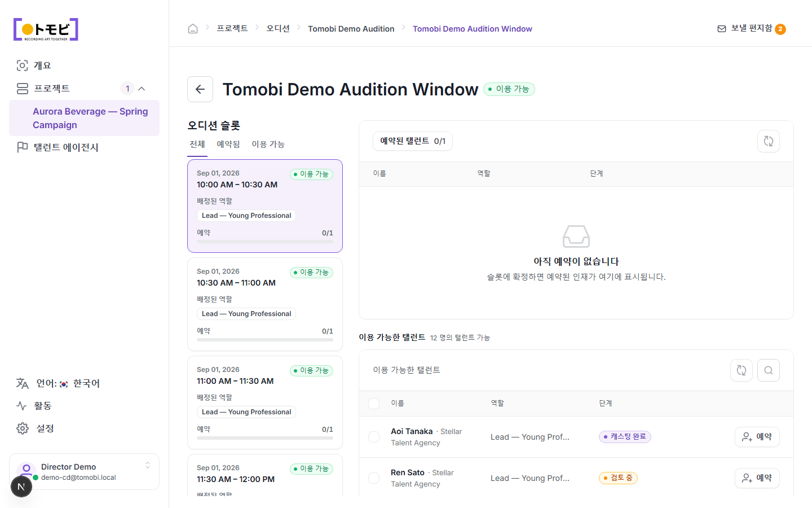Open 탤런트 에이전시 in the sidebar
812x508 pixels.
click(x=84, y=147)
